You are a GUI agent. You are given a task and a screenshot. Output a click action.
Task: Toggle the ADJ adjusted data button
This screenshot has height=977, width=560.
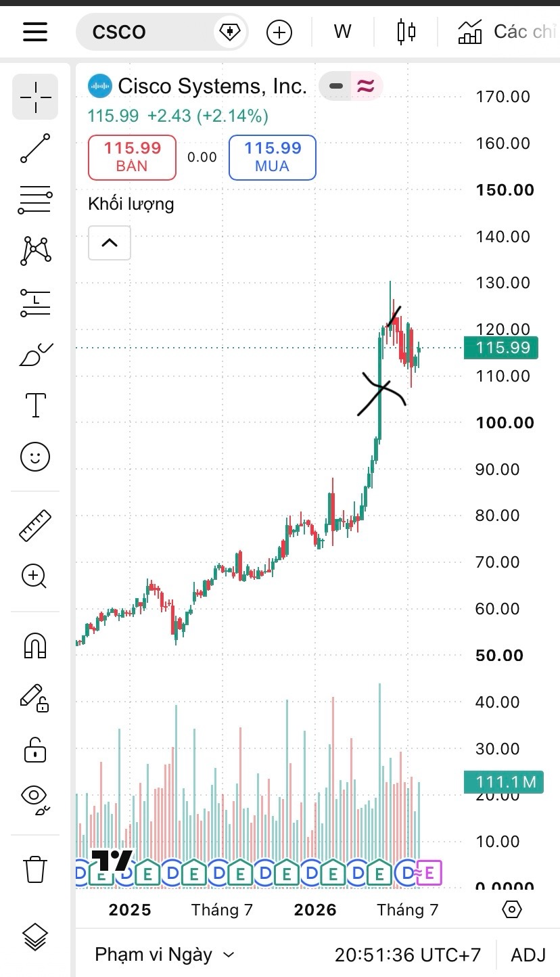click(528, 955)
